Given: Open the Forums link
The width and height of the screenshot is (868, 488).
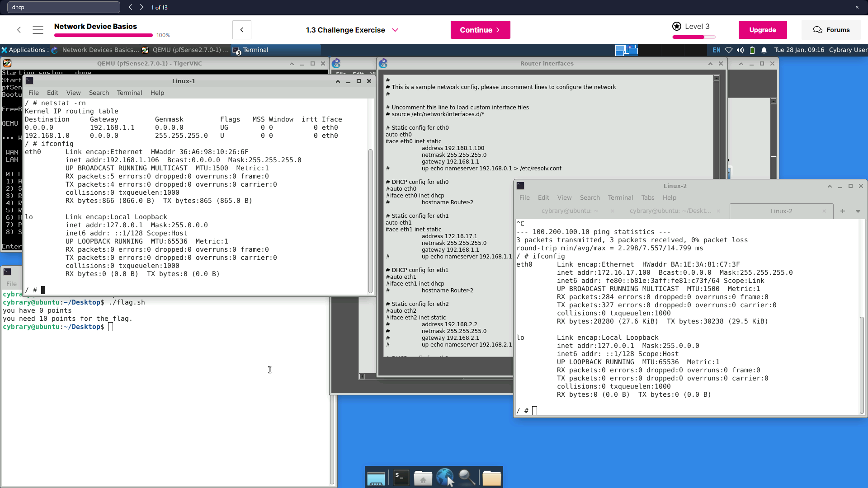Looking at the screenshot, I should click(831, 30).
